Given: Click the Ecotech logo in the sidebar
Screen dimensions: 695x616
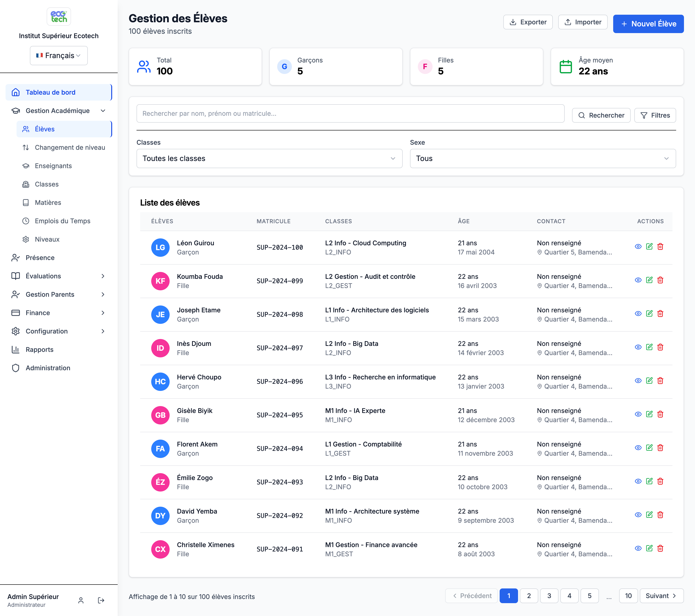Looking at the screenshot, I should tap(59, 17).
